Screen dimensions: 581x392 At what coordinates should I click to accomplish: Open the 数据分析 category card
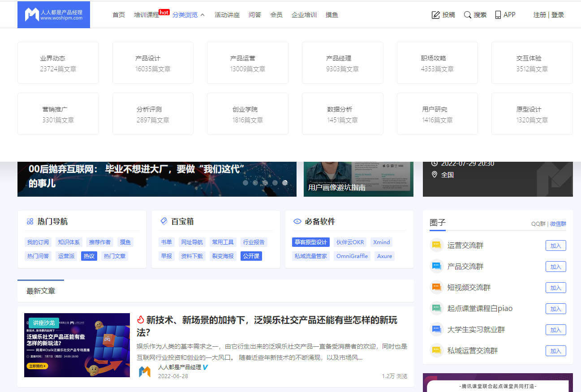click(342, 114)
